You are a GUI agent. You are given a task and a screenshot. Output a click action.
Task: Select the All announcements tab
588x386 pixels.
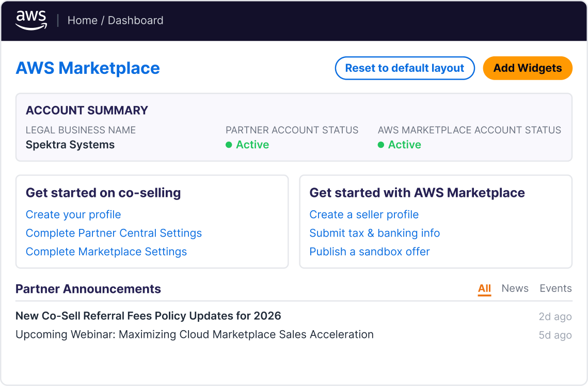484,288
